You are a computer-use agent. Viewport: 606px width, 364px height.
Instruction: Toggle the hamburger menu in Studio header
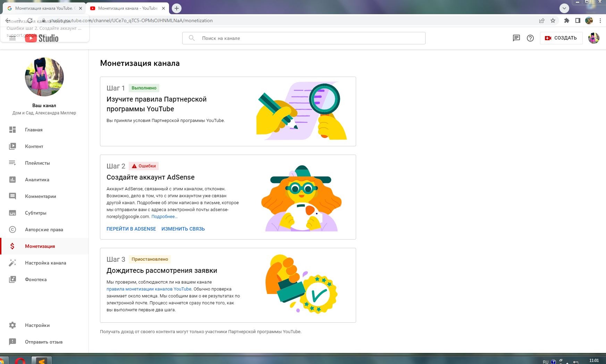tap(12, 38)
